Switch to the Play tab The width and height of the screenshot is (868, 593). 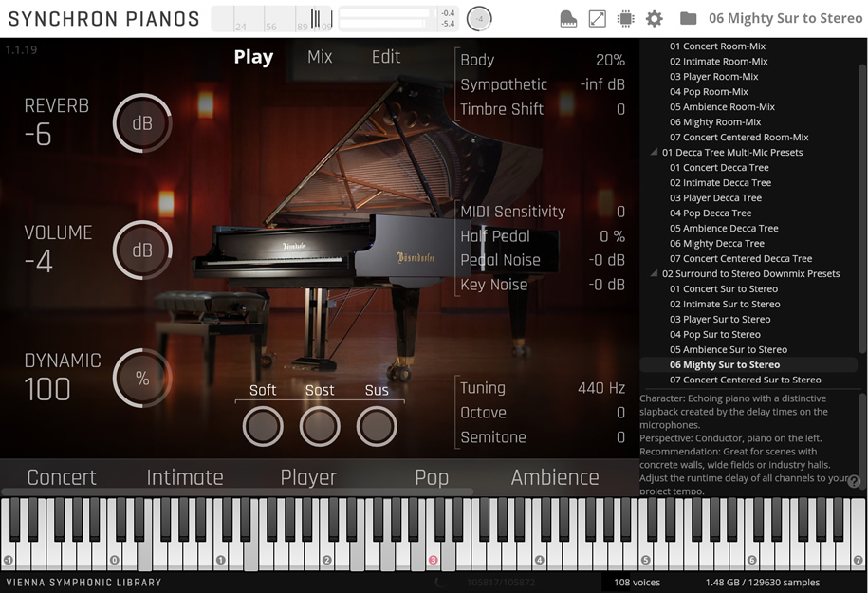[253, 57]
